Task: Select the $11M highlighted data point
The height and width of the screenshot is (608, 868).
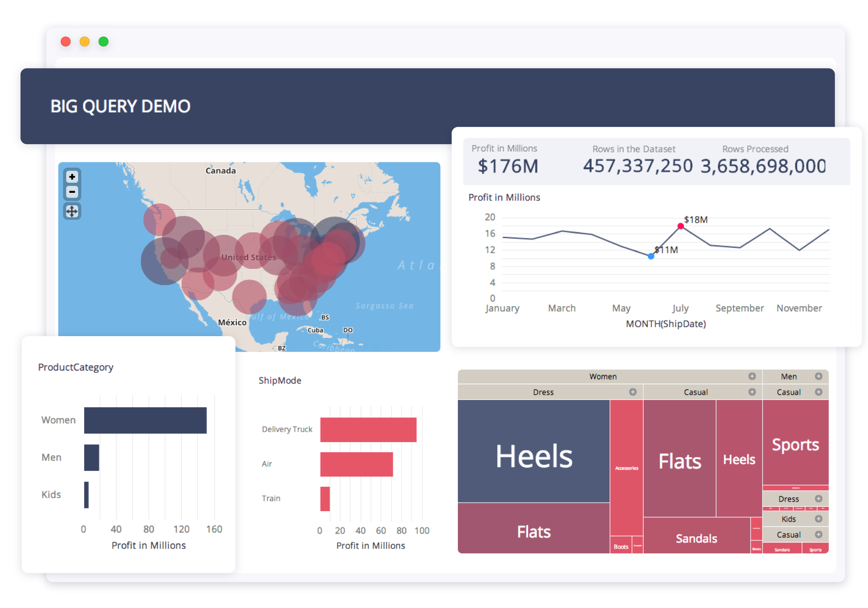Action: 651,256
